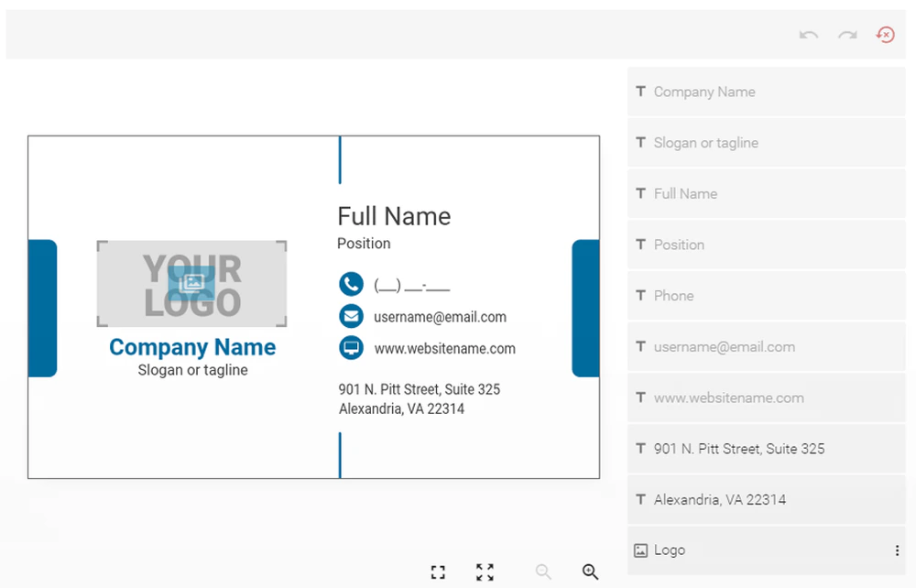Click the zoom out magnifier icon
Screen dimensions: 916x588
click(543, 572)
